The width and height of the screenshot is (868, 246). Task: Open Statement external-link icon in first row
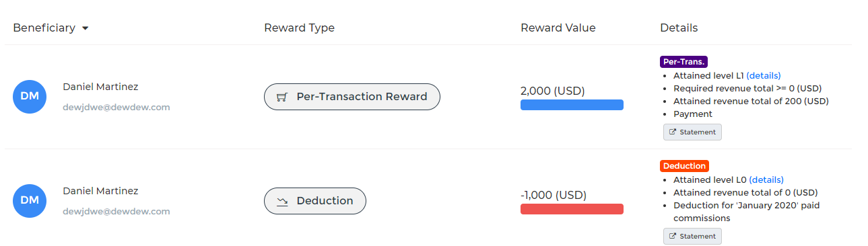[672, 132]
